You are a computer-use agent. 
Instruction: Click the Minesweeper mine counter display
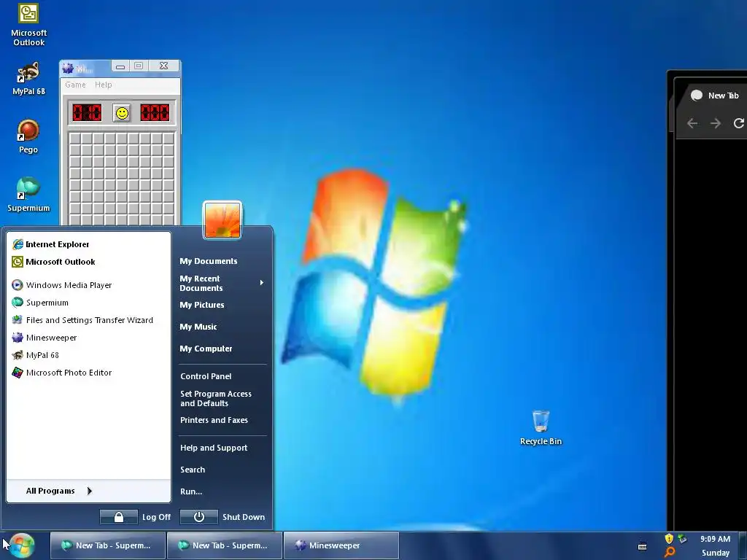(87, 113)
